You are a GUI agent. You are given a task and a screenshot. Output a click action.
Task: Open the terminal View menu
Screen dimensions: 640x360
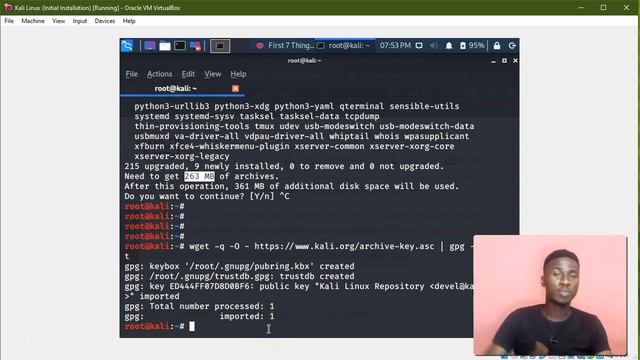pos(213,74)
